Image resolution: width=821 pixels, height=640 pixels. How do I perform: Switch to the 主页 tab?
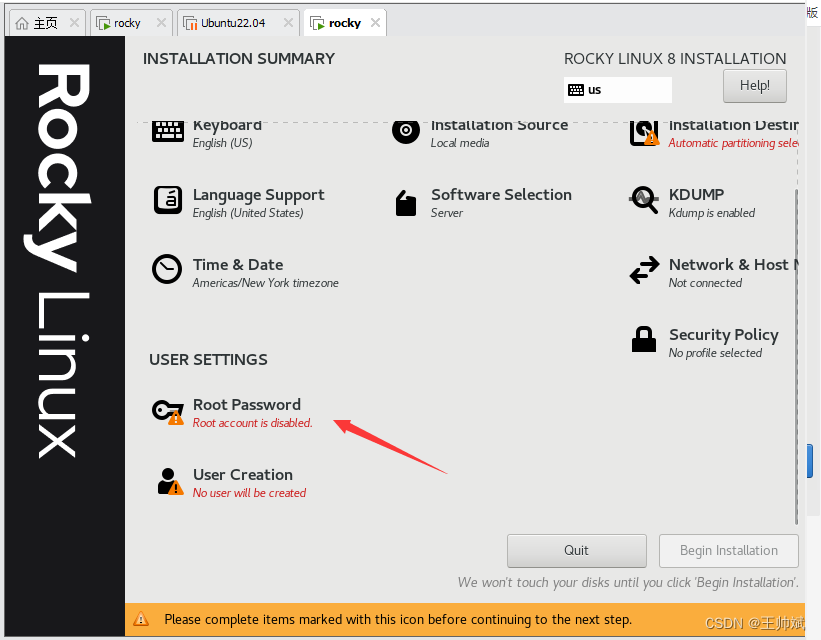pyautogui.click(x=47, y=23)
